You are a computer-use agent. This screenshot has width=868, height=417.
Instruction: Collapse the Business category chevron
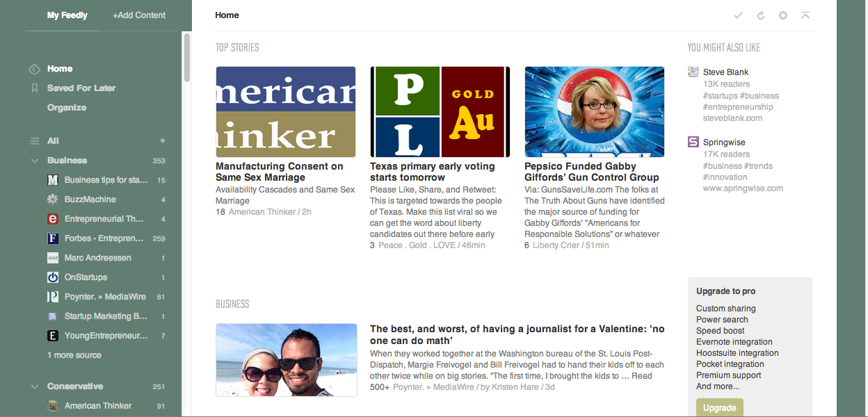click(x=34, y=161)
